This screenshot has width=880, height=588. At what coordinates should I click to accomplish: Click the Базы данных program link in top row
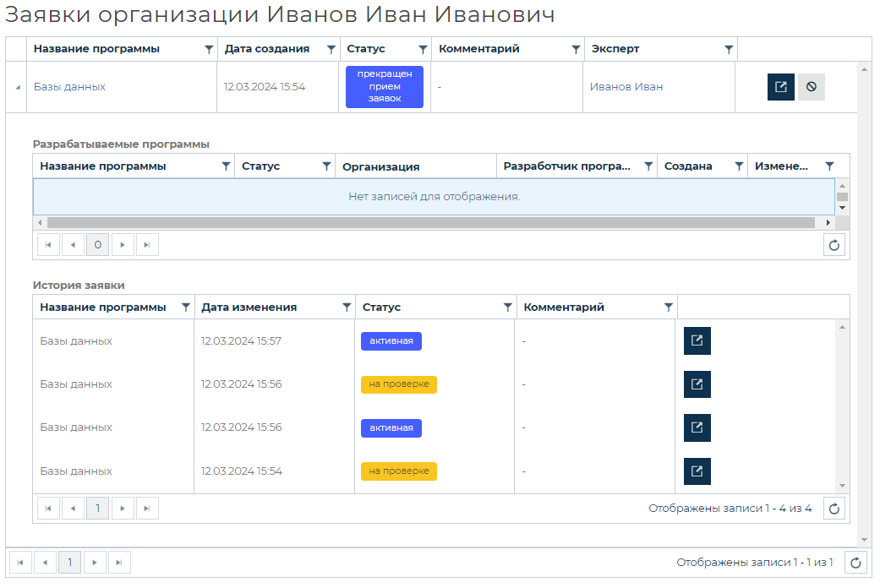click(69, 87)
